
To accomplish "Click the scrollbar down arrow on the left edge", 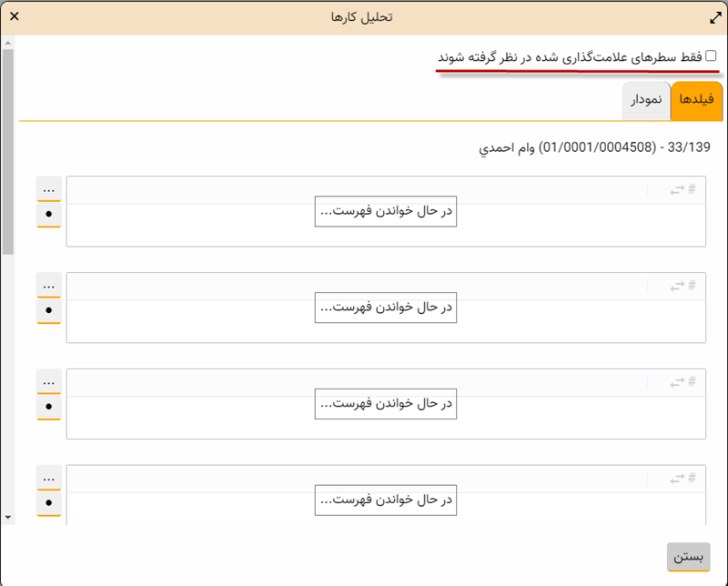I will click(x=8, y=517).
